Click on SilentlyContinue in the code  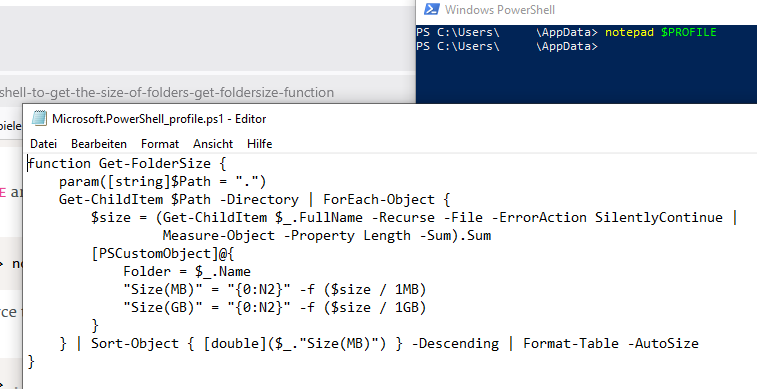point(659,217)
